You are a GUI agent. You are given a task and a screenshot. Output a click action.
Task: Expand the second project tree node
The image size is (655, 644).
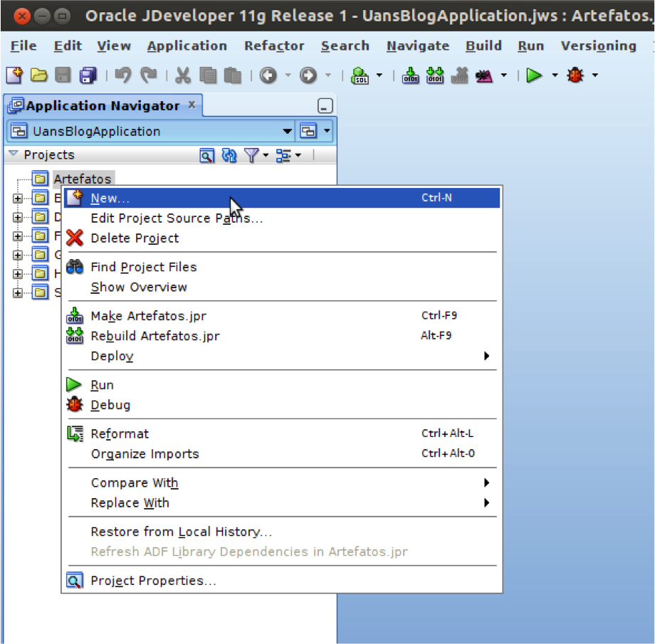point(18,199)
